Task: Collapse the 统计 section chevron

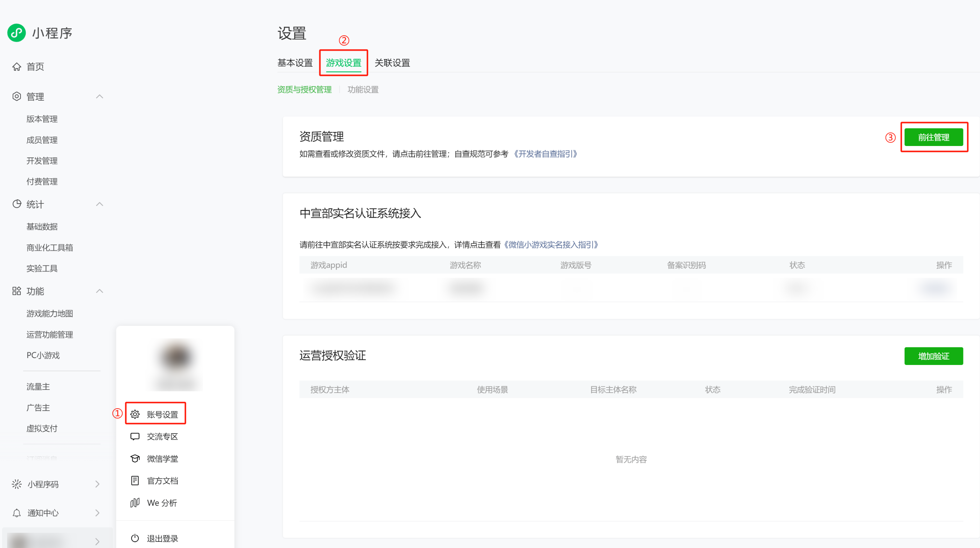Action: click(x=99, y=204)
